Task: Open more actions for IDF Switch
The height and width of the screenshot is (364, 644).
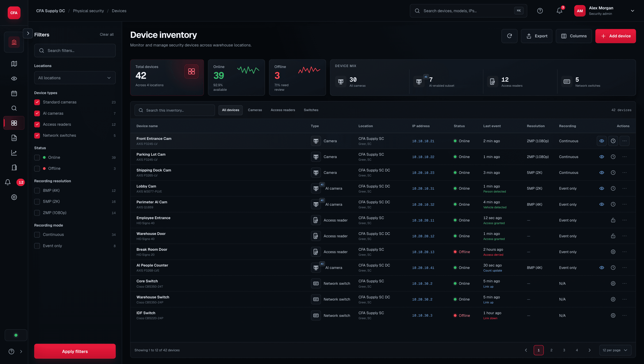Action: (625, 315)
